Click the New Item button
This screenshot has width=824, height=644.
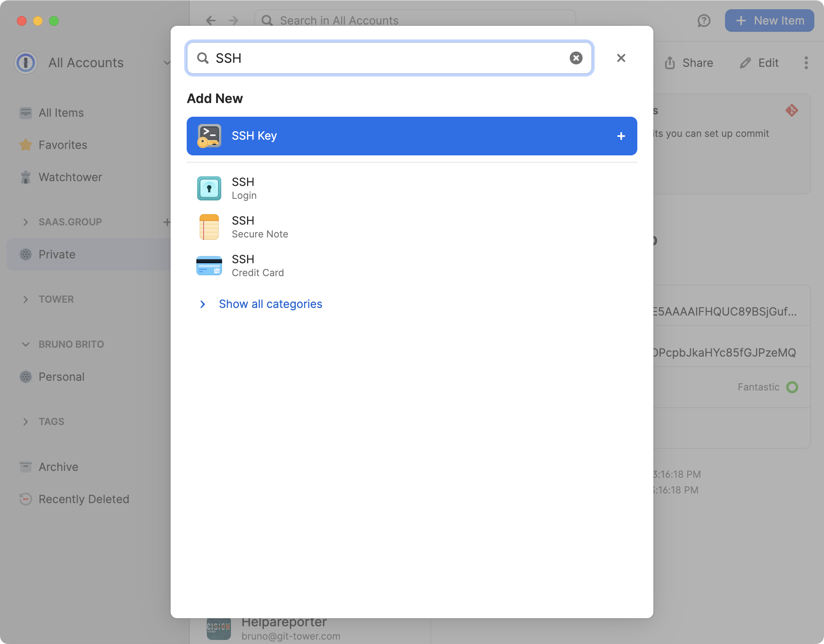pos(768,21)
